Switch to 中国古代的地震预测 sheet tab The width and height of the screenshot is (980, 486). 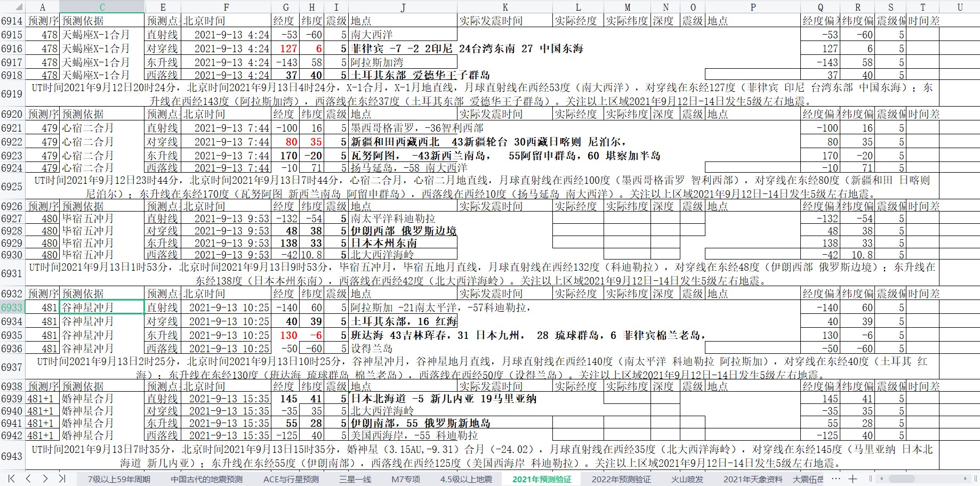[206, 479]
